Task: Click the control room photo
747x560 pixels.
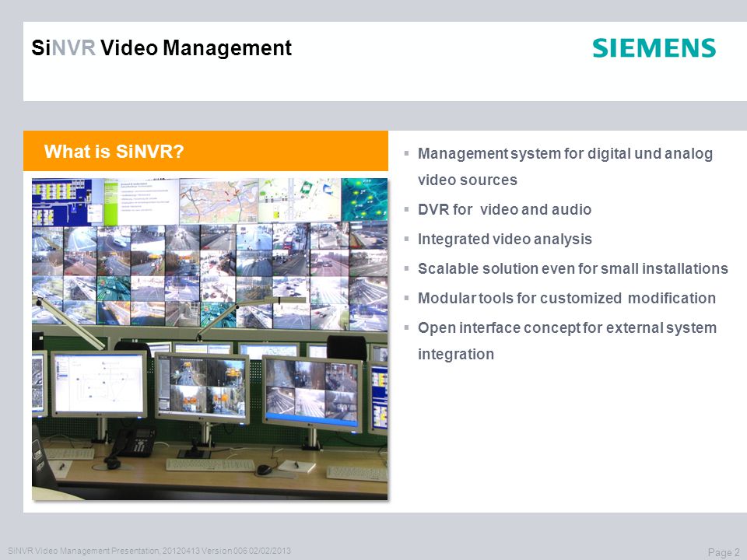Action: 209,339
